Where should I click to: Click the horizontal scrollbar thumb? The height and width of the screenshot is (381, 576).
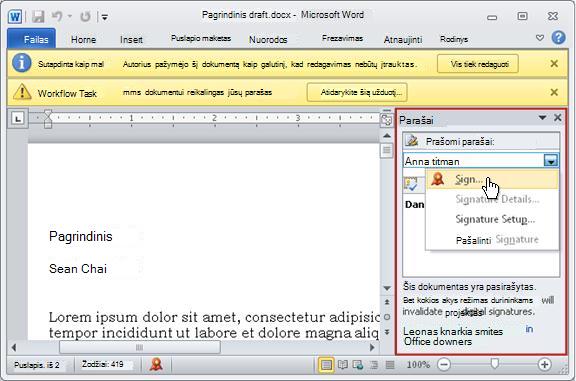coord(140,347)
